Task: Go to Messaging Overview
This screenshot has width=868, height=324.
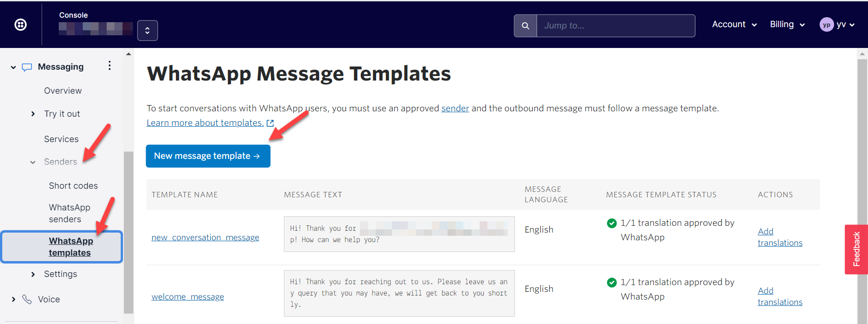Action: click(63, 91)
